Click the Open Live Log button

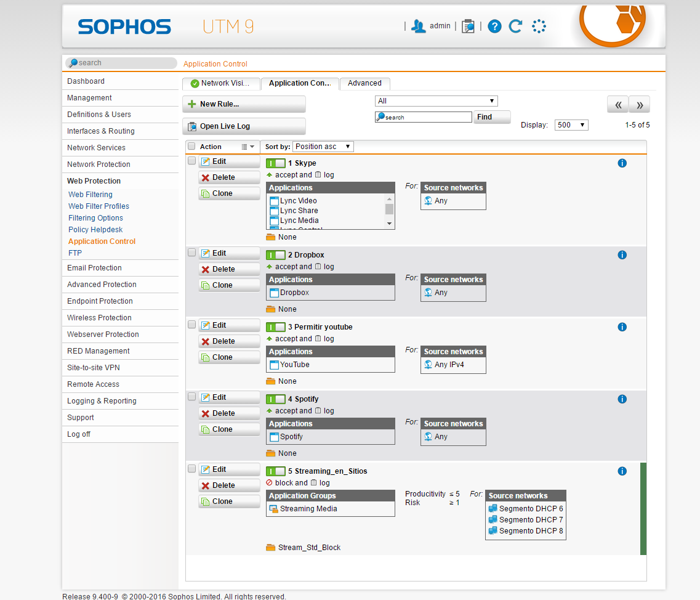click(244, 126)
